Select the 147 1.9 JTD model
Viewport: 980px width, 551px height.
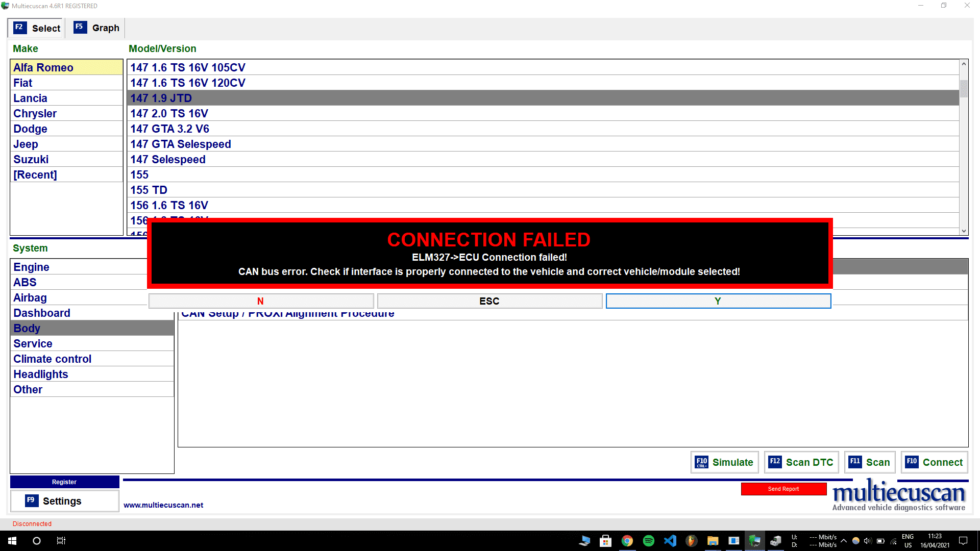tap(543, 98)
